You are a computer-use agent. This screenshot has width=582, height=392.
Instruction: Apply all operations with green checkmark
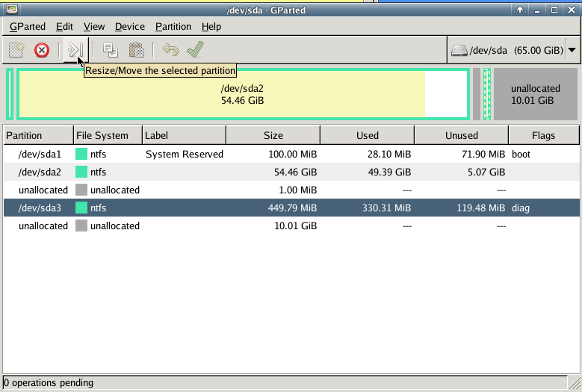pos(196,50)
